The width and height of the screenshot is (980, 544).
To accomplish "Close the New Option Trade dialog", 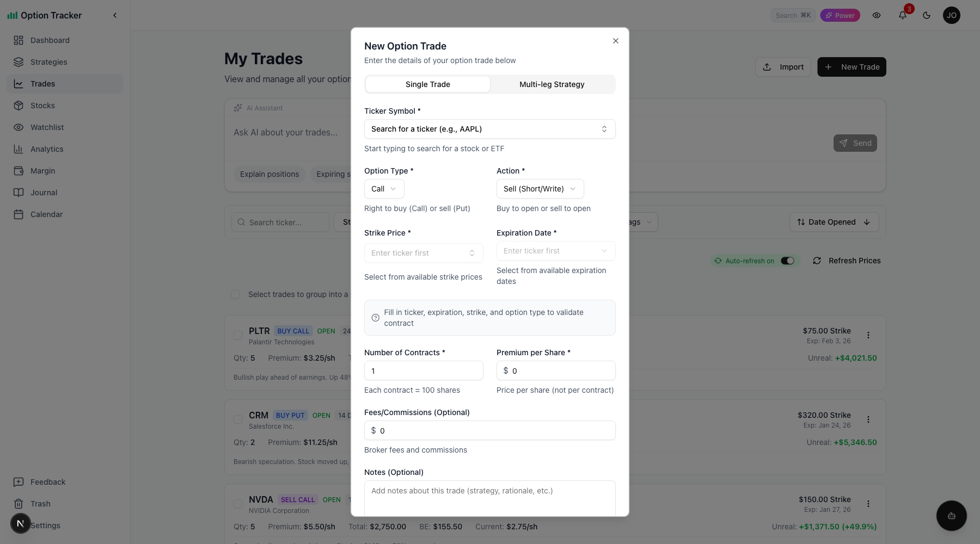I will (x=616, y=41).
